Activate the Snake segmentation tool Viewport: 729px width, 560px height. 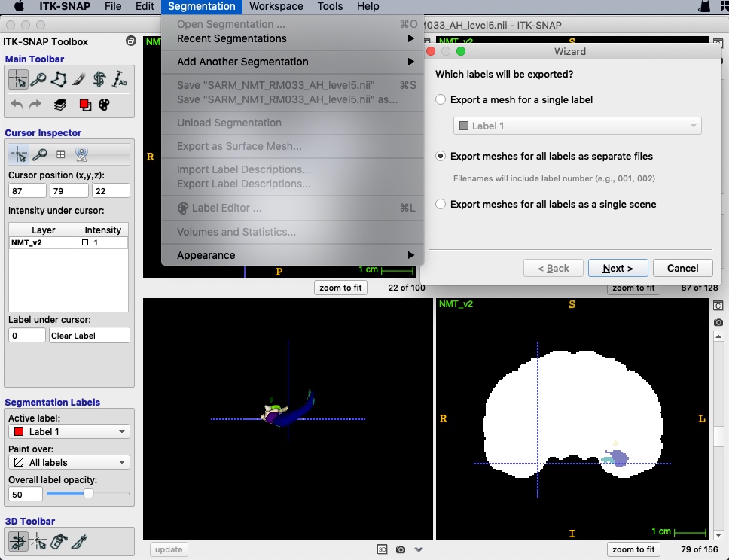point(99,79)
